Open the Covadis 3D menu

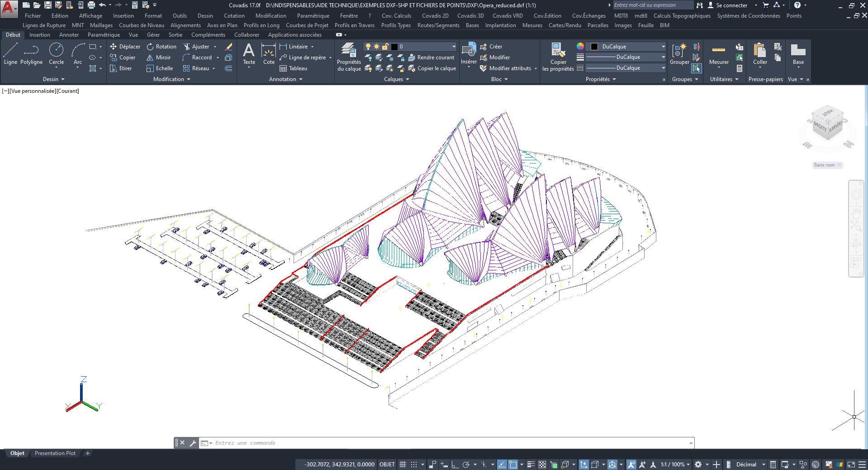pos(470,15)
